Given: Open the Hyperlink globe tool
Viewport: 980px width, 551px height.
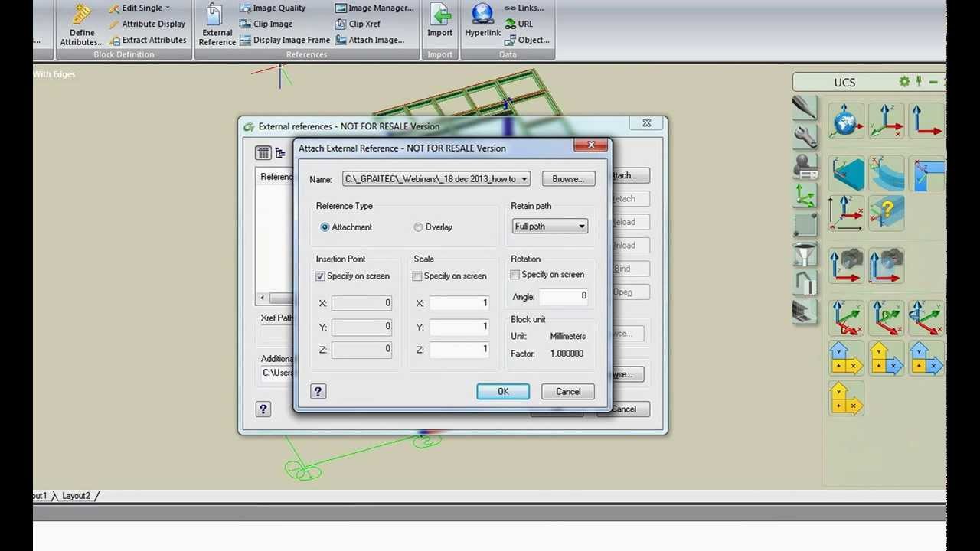Looking at the screenshot, I should (x=482, y=21).
